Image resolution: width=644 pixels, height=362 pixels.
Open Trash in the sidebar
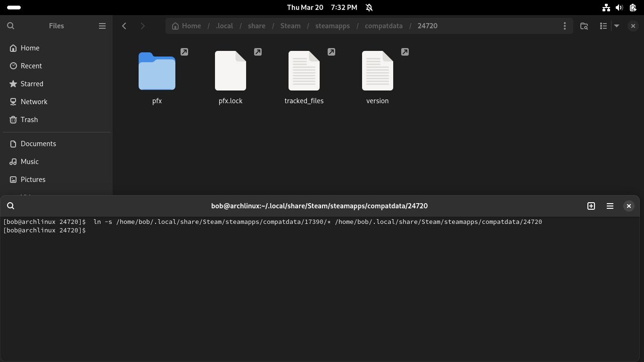pyautogui.click(x=57, y=120)
